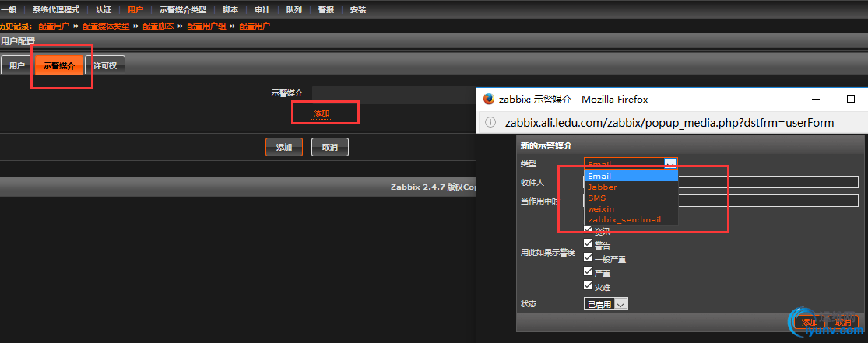Switch to the 用户 tab

(x=16, y=65)
